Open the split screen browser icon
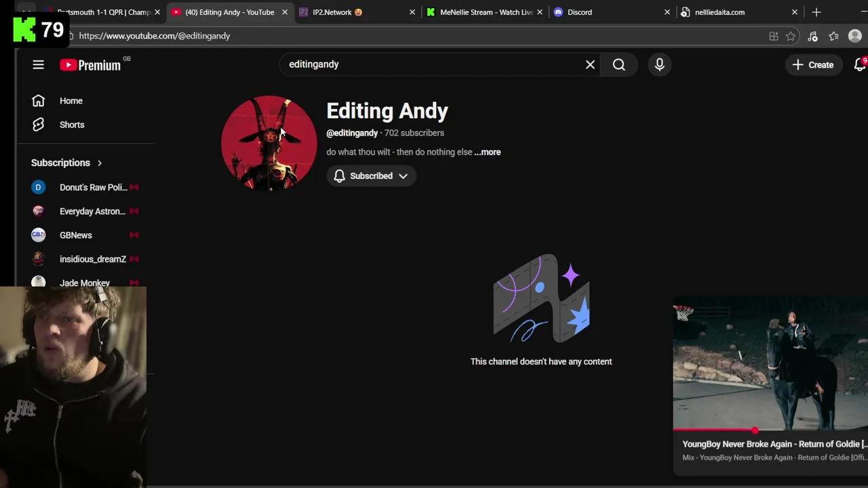This screenshot has height=488, width=868. click(774, 36)
